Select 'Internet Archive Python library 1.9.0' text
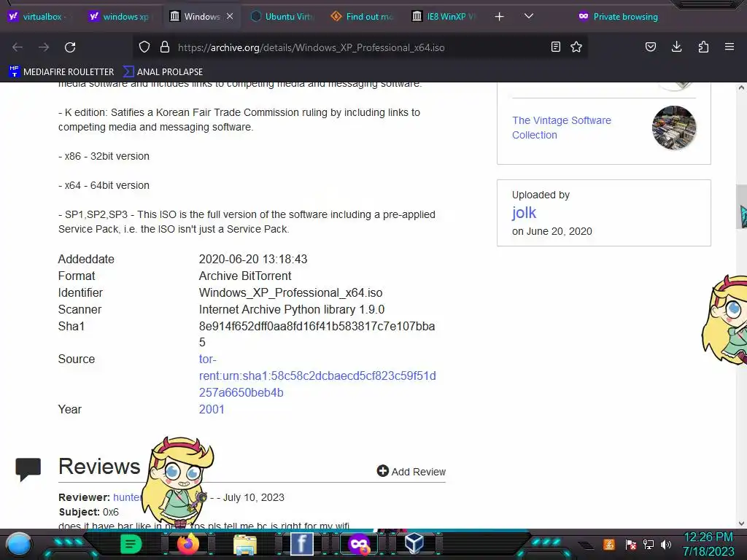Image resolution: width=747 pixels, height=560 pixels. click(292, 309)
